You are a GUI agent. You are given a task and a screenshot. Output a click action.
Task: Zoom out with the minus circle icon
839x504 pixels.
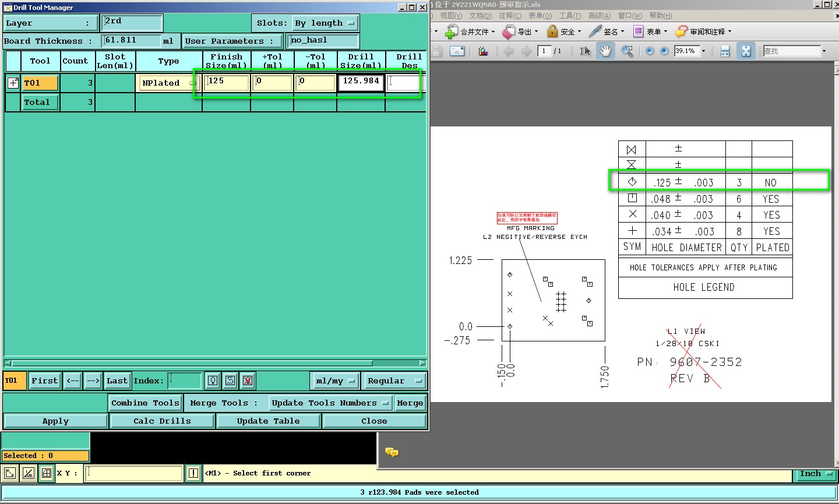click(650, 51)
